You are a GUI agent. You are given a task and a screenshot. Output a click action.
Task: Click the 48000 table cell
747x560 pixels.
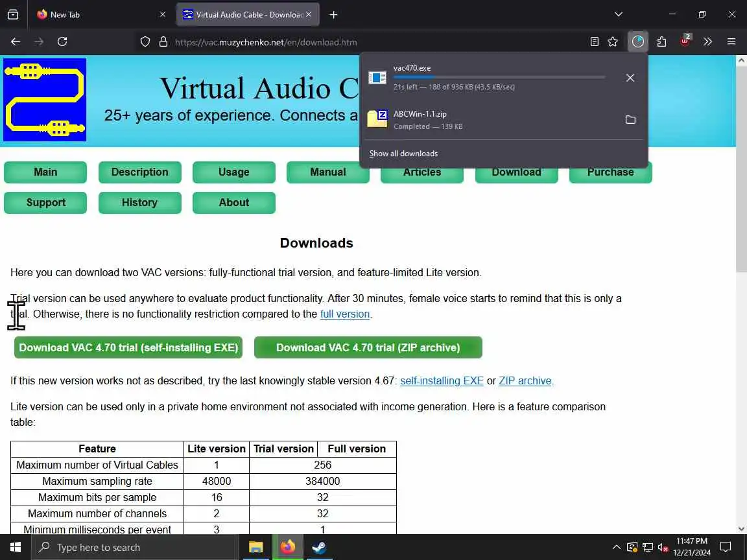coord(217,481)
